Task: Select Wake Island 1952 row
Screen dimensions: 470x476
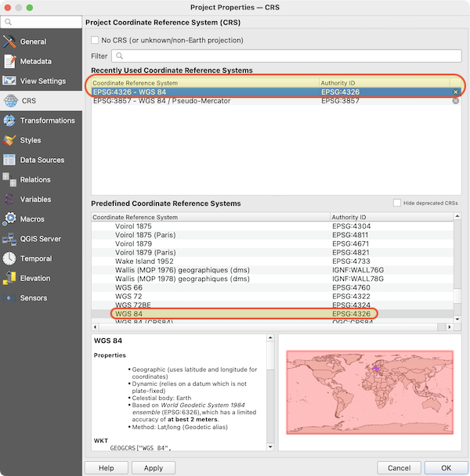Action: 273,261
